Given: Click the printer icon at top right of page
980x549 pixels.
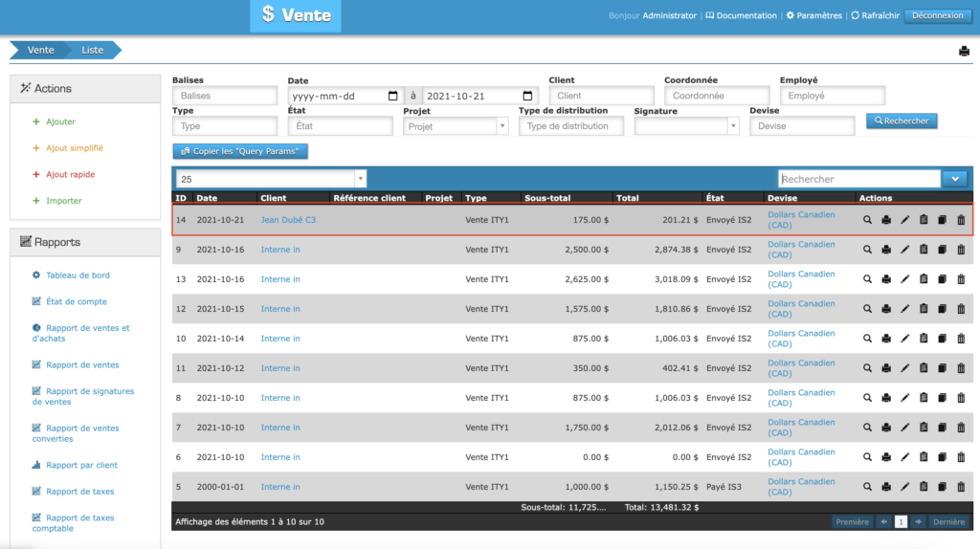Looking at the screenshot, I should click(x=964, y=52).
